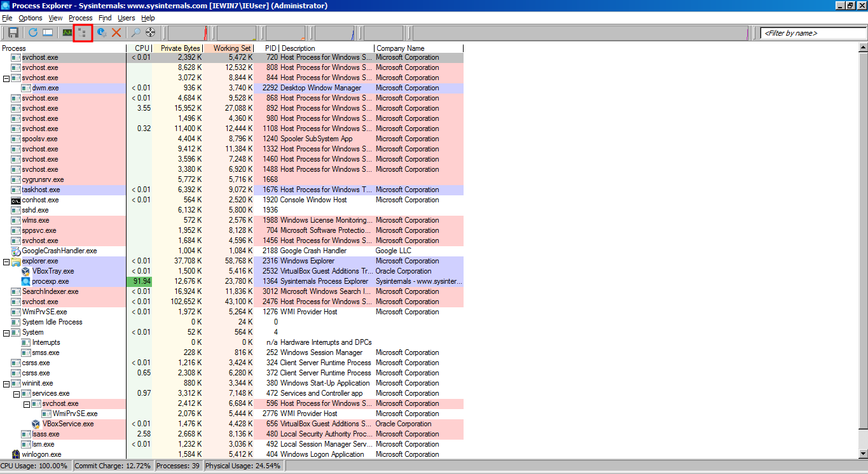
Task: Click the procexp.exe process icon
Action: [x=26, y=281]
